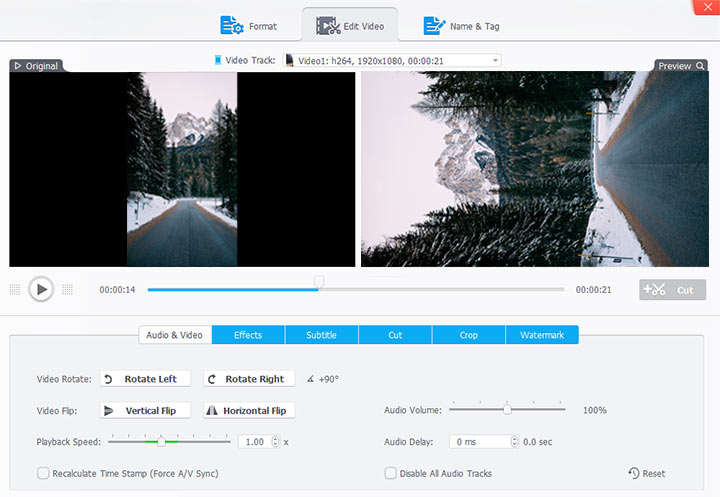This screenshot has width=720, height=497.
Task: Reset audio and video settings
Action: (x=647, y=473)
